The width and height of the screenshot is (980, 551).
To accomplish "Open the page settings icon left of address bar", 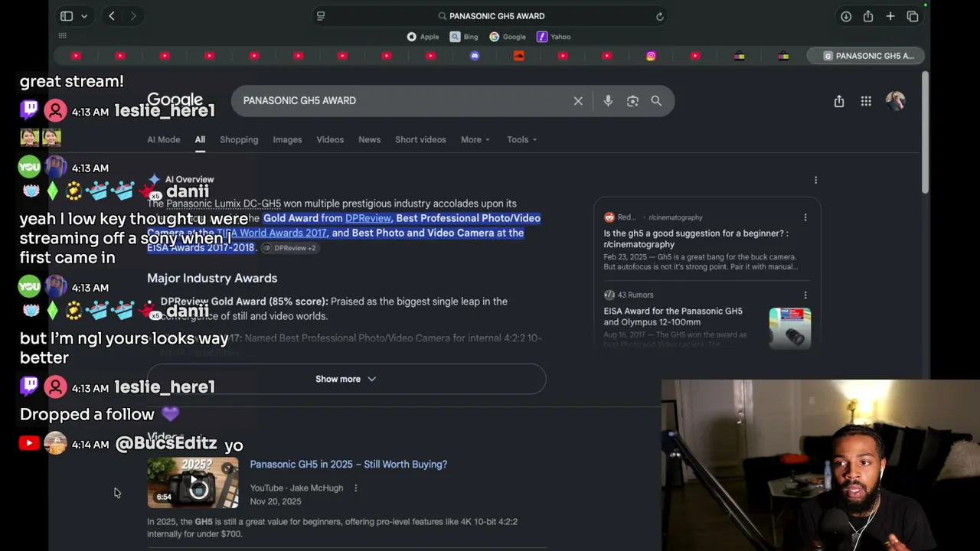I will (x=321, y=16).
